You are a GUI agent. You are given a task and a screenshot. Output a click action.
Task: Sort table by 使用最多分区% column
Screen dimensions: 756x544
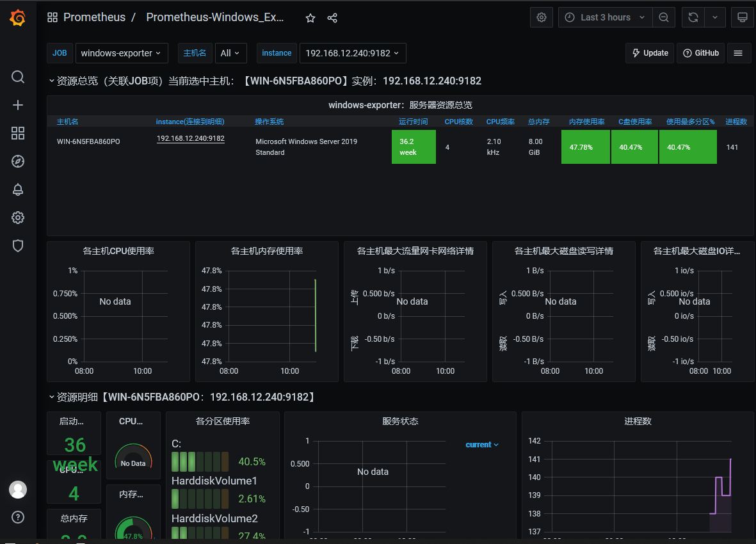(x=690, y=122)
